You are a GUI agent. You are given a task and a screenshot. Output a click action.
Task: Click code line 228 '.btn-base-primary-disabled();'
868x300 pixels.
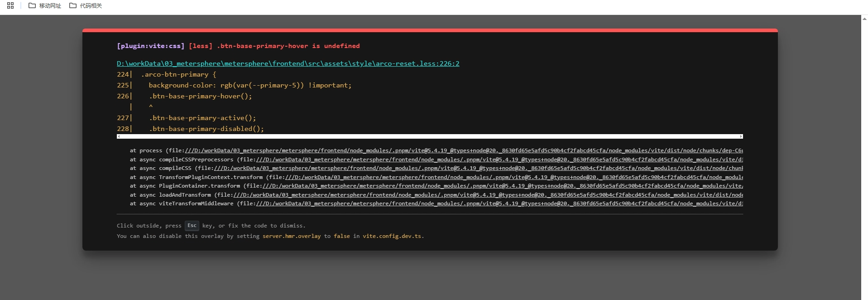coord(206,129)
